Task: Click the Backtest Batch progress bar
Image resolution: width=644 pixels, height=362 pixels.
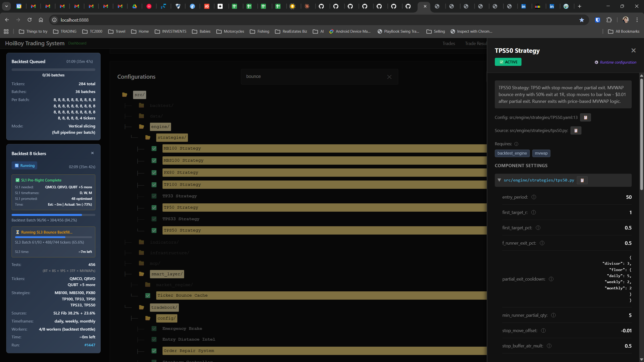Action: tap(53, 215)
